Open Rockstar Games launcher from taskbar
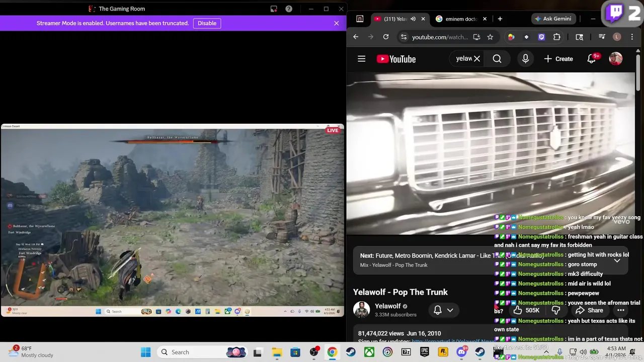 [443, 352]
